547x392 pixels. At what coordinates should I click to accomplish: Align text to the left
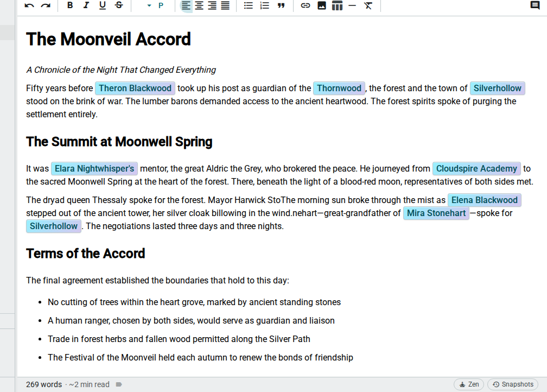click(186, 5)
